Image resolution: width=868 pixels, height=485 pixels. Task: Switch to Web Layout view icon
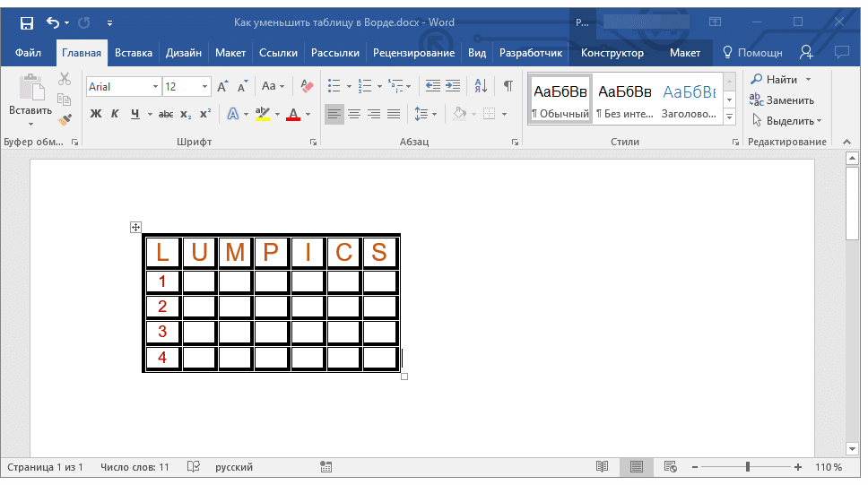click(671, 467)
